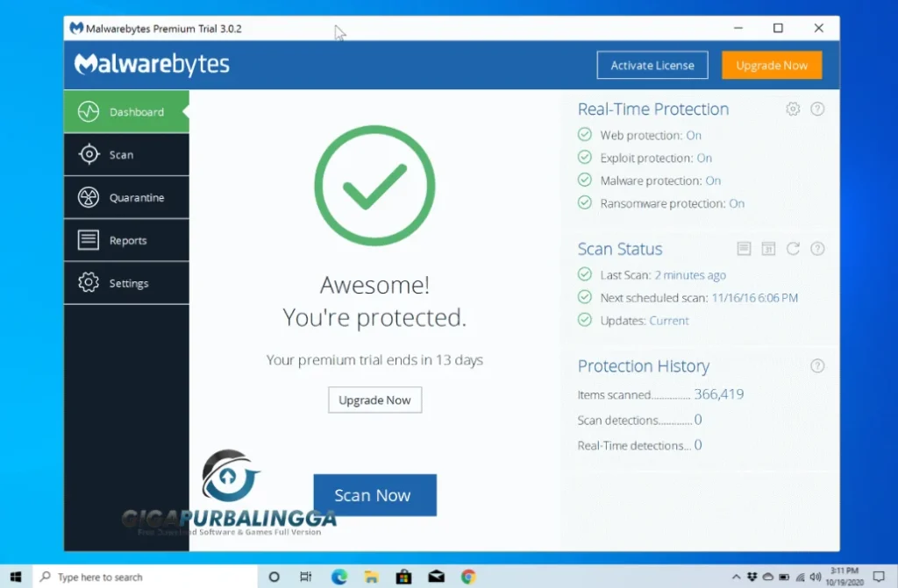898x588 pixels.
Task: Click the Scan Now button
Action: (374, 495)
